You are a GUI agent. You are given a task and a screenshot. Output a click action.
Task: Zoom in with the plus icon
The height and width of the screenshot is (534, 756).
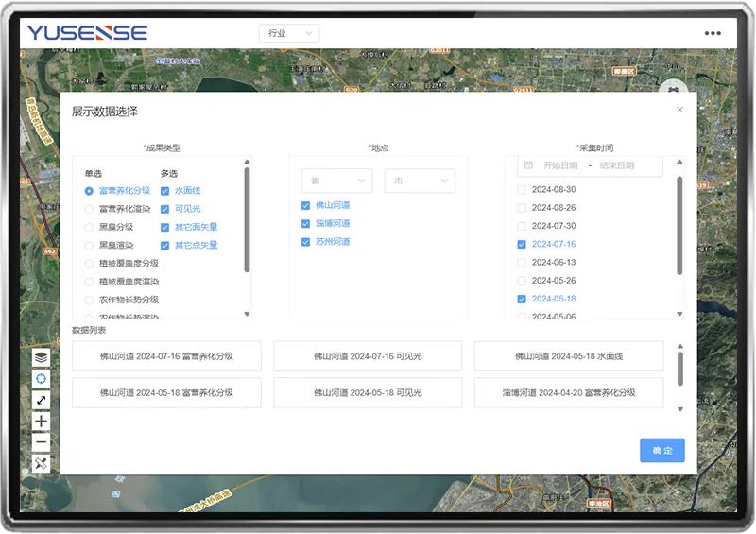pos(41,421)
